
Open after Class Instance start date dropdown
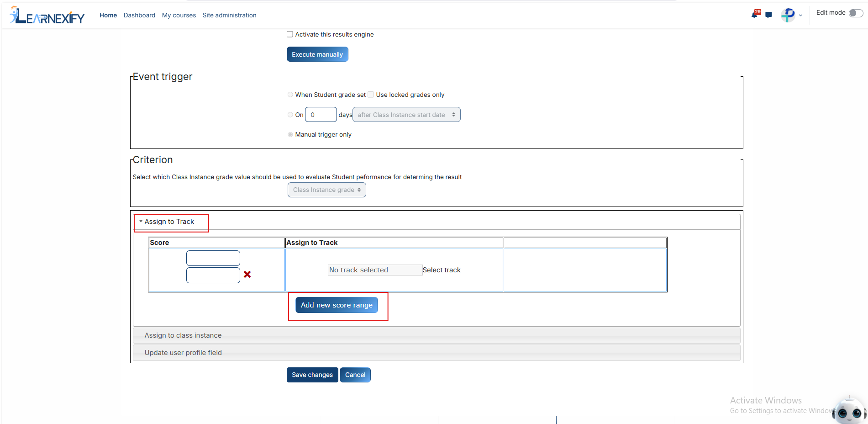coord(406,115)
